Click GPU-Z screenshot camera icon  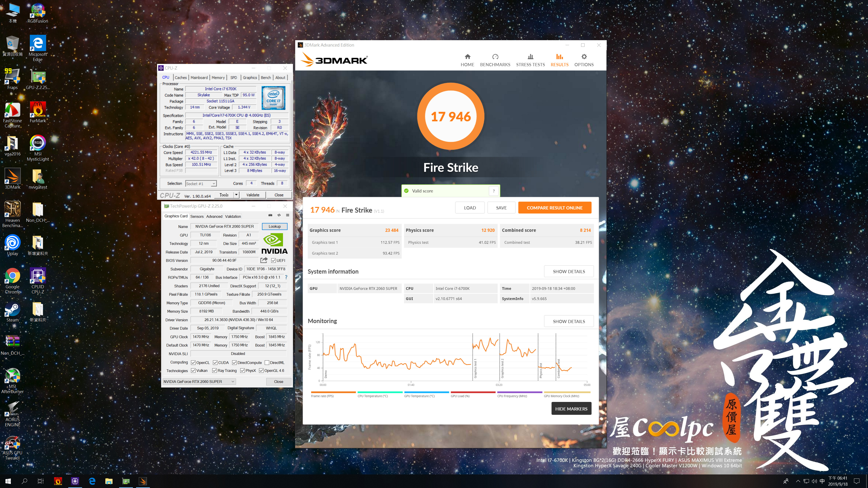(x=270, y=215)
